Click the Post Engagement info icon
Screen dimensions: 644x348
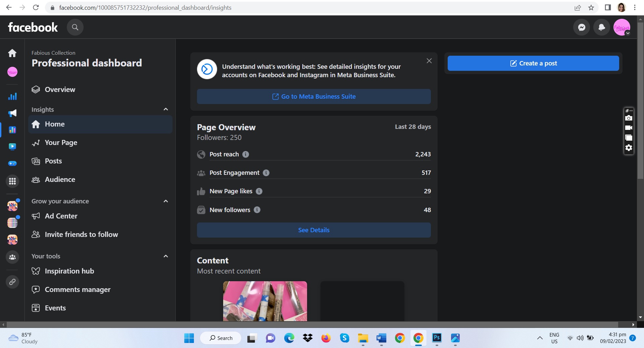[266, 173]
